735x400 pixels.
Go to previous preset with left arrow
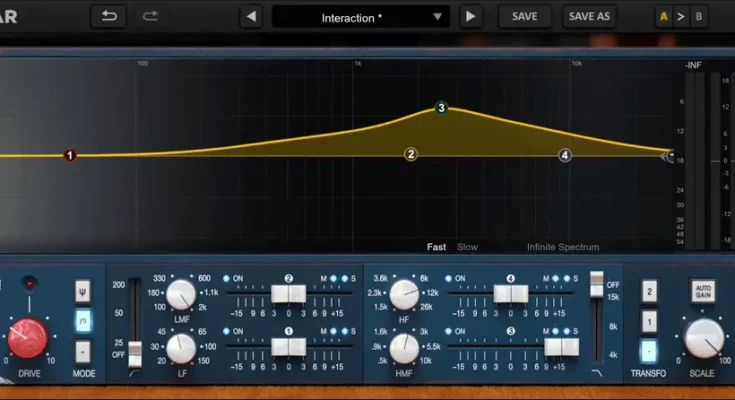click(x=252, y=17)
